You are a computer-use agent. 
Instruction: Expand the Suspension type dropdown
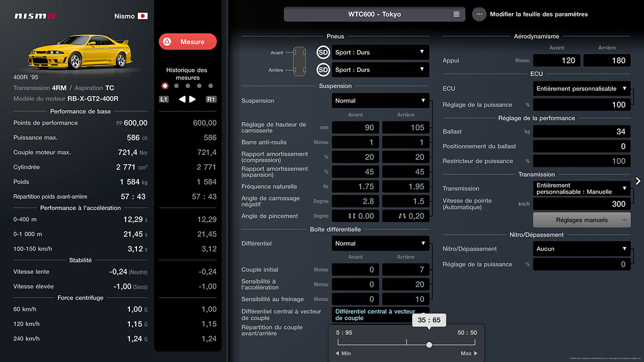380,101
